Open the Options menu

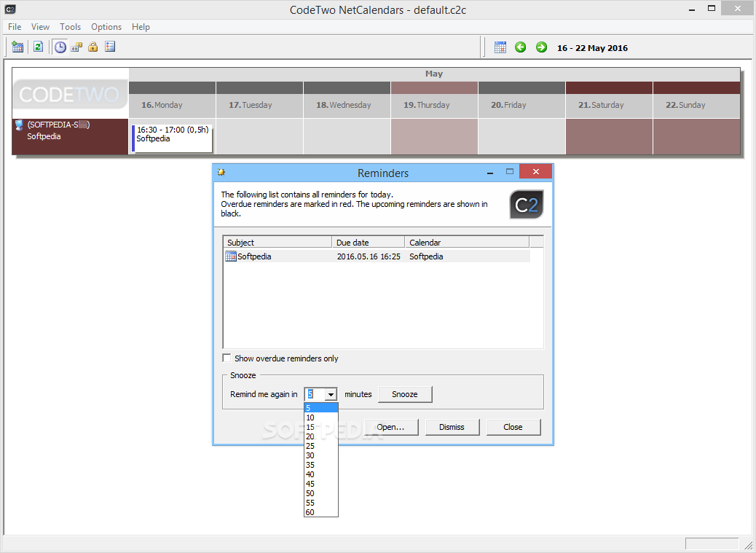106,26
